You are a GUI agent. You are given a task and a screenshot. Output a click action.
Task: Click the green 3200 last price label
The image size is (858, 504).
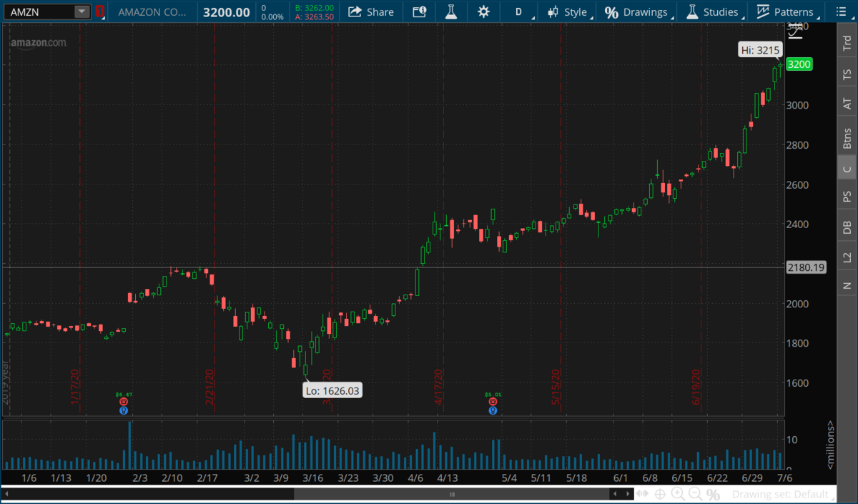click(x=798, y=64)
